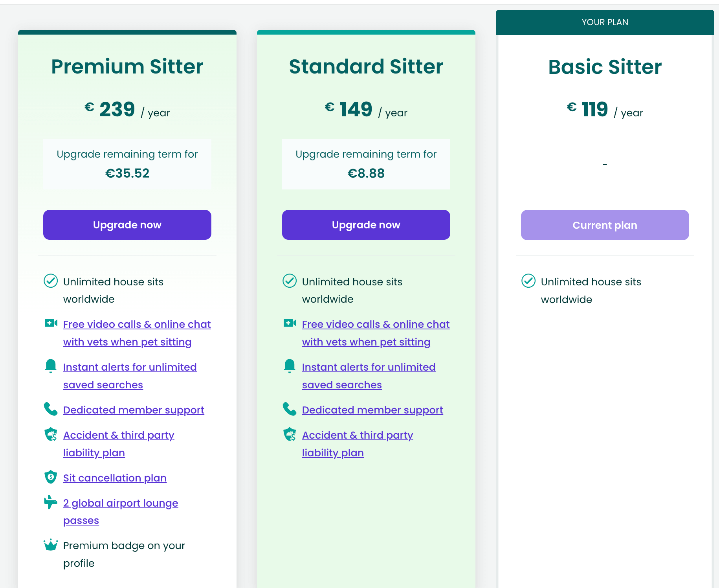Click the Current plan button
Screen dimensions: 719x588
point(605,225)
